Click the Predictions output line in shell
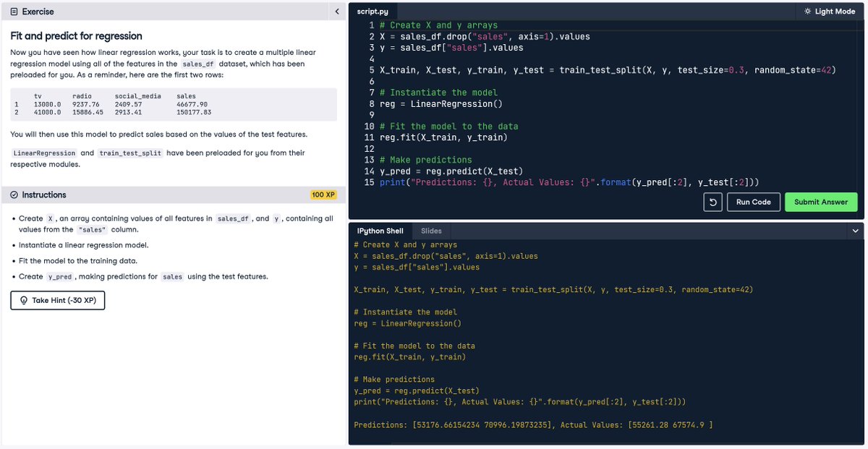This screenshot has width=868, height=449. coord(533,424)
